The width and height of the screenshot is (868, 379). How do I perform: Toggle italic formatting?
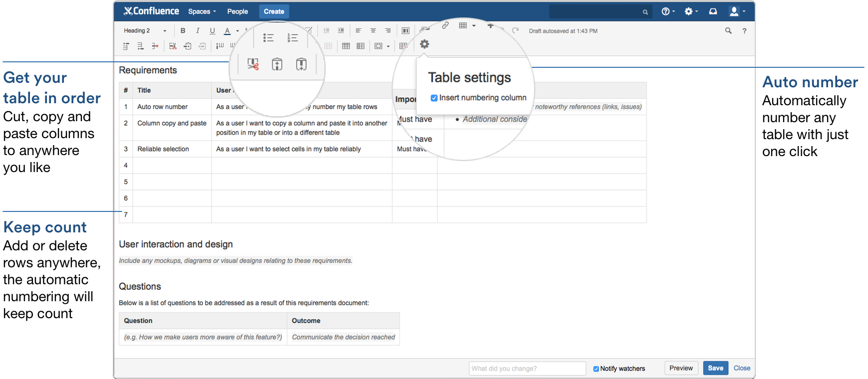198,31
